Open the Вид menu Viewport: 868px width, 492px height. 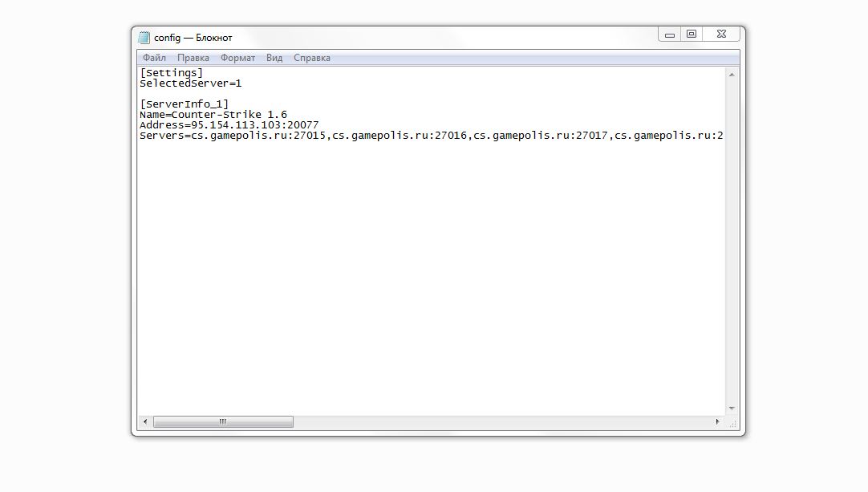(x=274, y=58)
